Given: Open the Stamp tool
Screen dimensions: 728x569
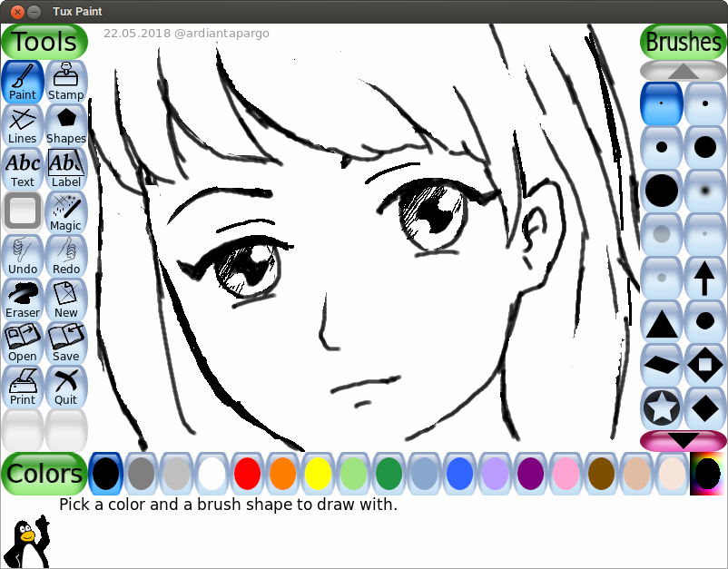Looking at the screenshot, I should point(65,81).
